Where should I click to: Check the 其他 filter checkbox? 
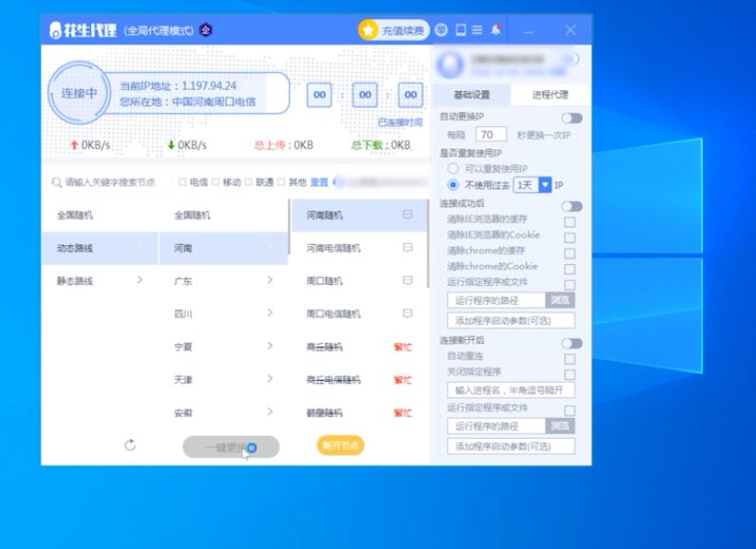[281, 182]
